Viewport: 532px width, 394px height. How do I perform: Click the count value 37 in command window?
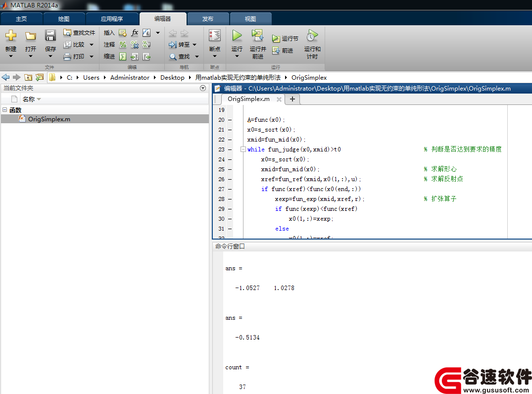click(242, 387)
